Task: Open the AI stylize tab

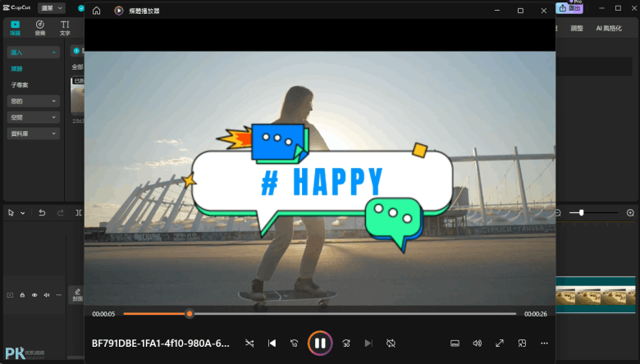Action: [x=609, y=28]
